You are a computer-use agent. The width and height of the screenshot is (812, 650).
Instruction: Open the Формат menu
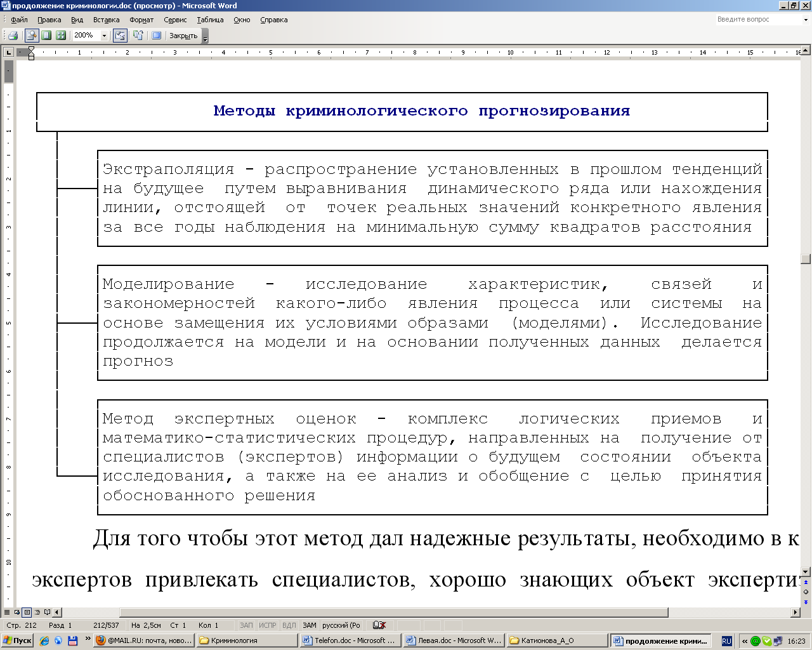pyautogui.click(x=141, y=20)
